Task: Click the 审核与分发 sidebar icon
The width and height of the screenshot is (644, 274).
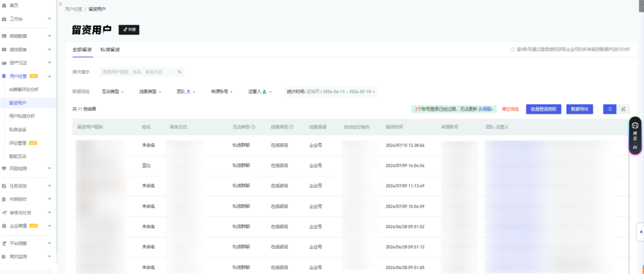Action: 4,213
